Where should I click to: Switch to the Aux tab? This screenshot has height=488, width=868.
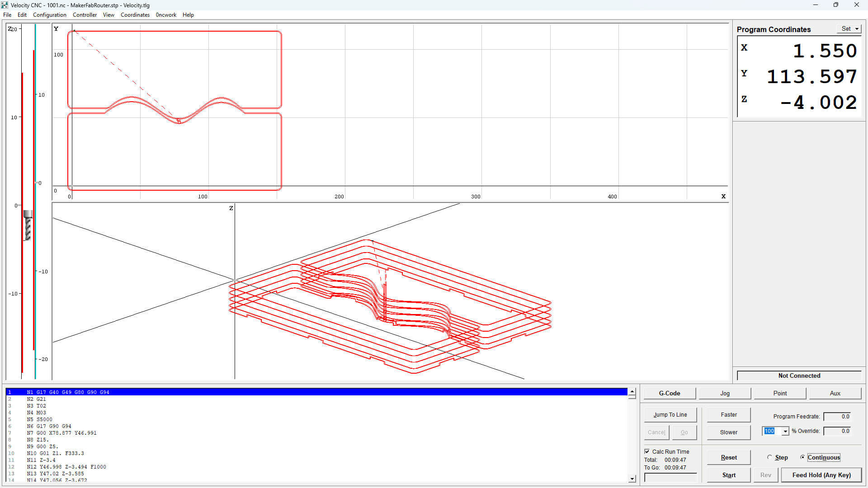pyautogui.click(x=835, y=393)
